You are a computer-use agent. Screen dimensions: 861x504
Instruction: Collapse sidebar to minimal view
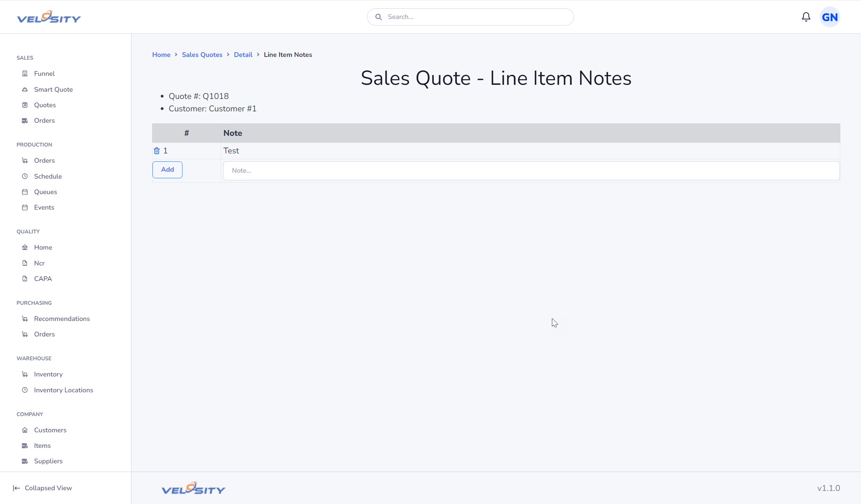pyautogui.click(x=42, y=488)
